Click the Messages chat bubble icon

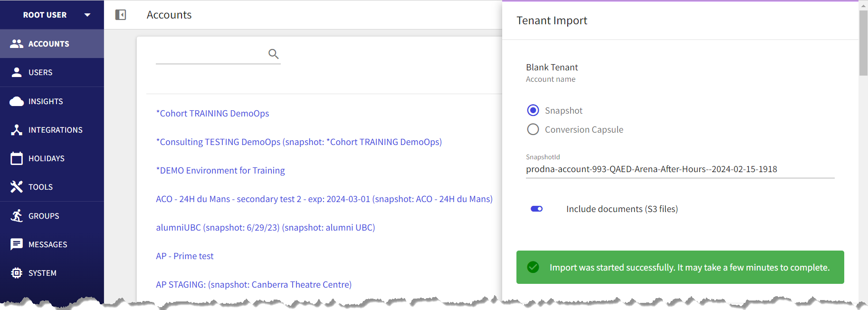click(x=17, y=244)
